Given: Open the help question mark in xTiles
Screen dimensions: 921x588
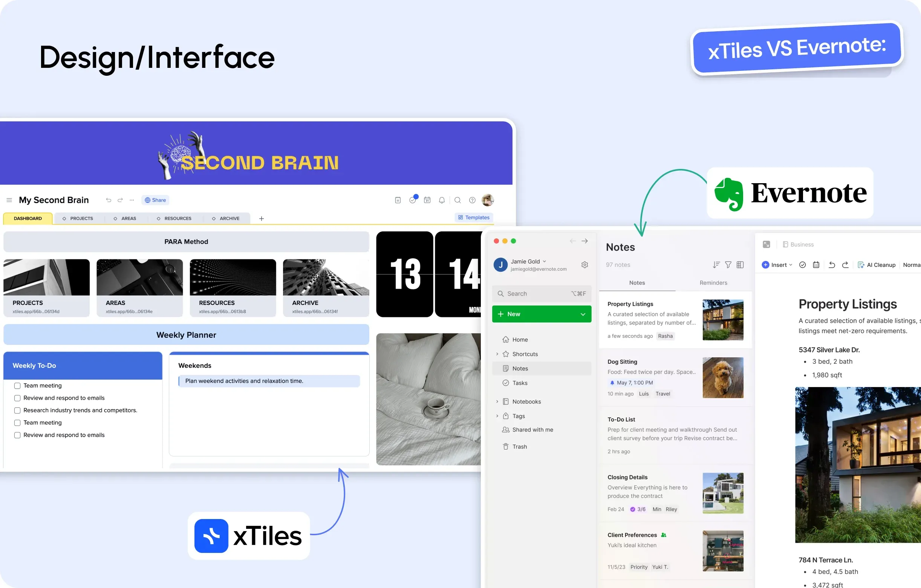Looking at the screenshot, I should [472, 200].
